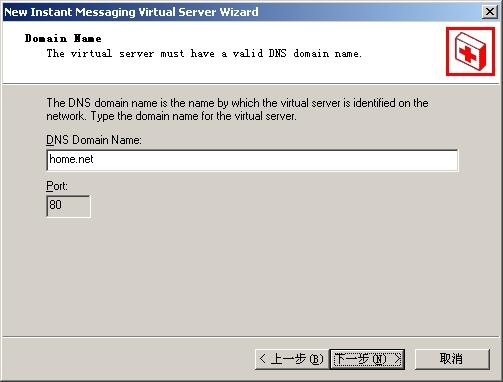The image size is (503, 382).
Task: Proceed with the 下一步 (N) button
Action: coord(367,359)
